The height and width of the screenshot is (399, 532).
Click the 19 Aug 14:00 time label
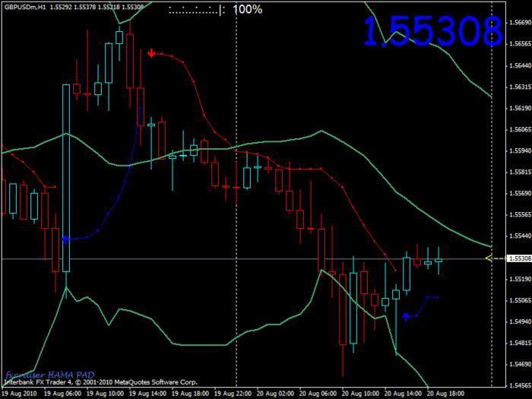click(147, 394)
